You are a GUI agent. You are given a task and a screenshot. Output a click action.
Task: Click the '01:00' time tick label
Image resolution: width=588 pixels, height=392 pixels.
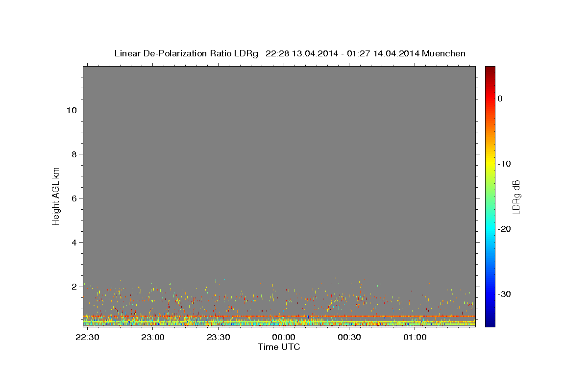click(415, 337)
